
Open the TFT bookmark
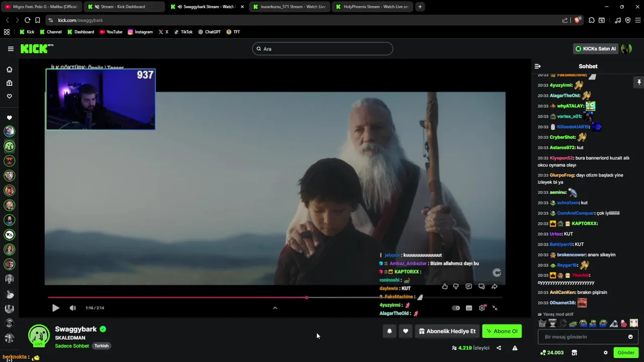pos(233,32)
